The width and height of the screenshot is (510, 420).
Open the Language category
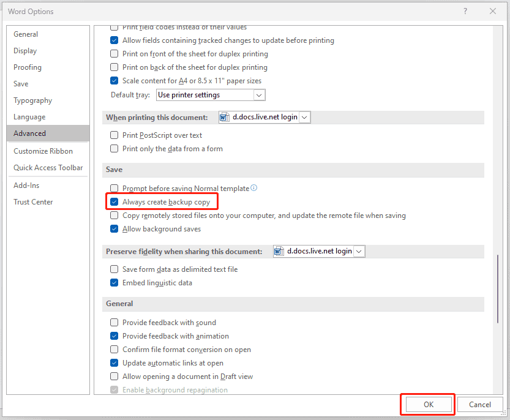point(48,117)
